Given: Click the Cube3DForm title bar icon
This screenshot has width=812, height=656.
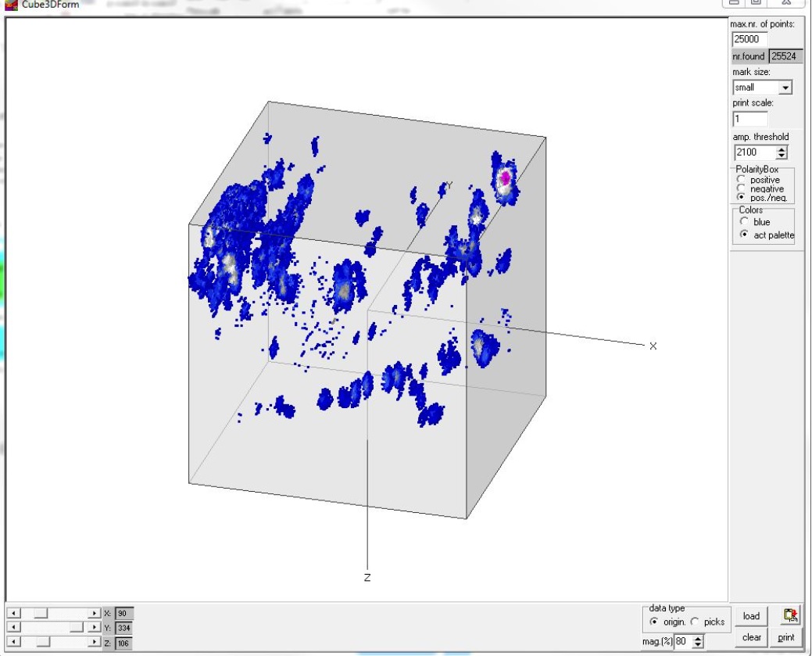Looking at the screenshot, I should [9, 4].
